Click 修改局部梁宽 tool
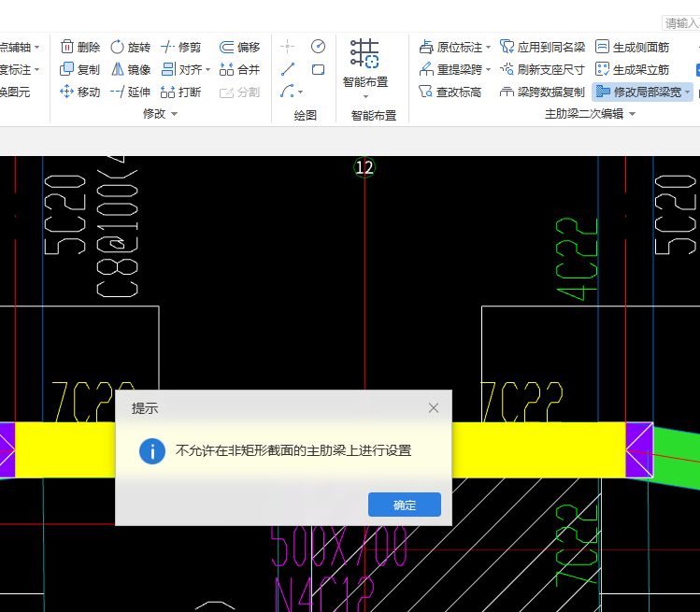Screen dimensions: 700x612 (x=639, y=92)
